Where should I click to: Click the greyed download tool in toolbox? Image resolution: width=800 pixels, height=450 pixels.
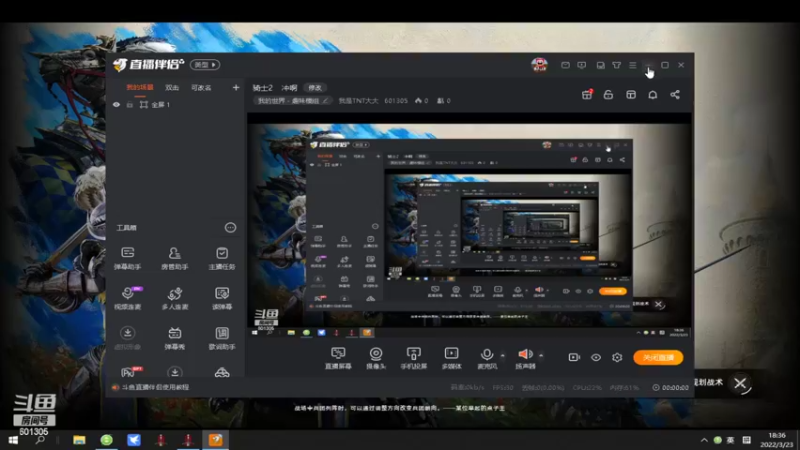point(128,338)
